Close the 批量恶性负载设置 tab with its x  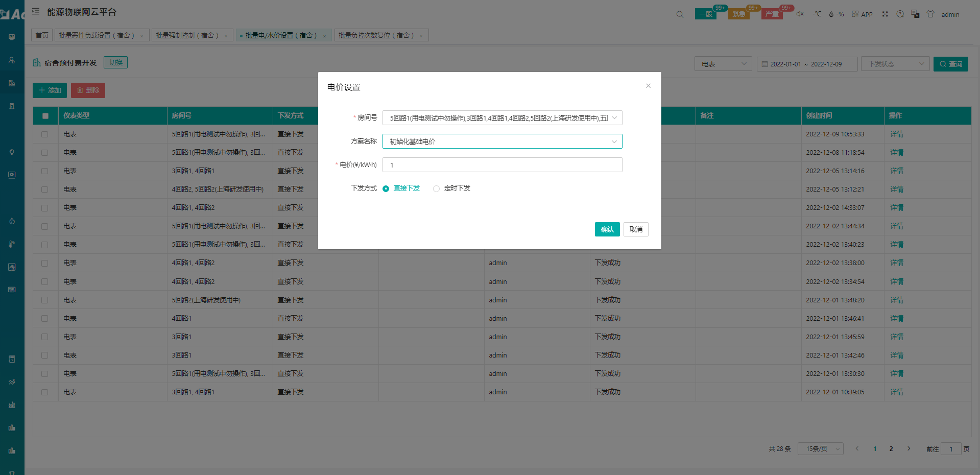[141, 36]
